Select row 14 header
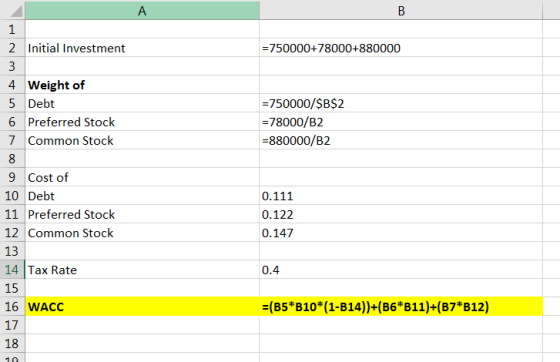Image resolution: width=560 pixels, height=362 pixels. (12, 270)
